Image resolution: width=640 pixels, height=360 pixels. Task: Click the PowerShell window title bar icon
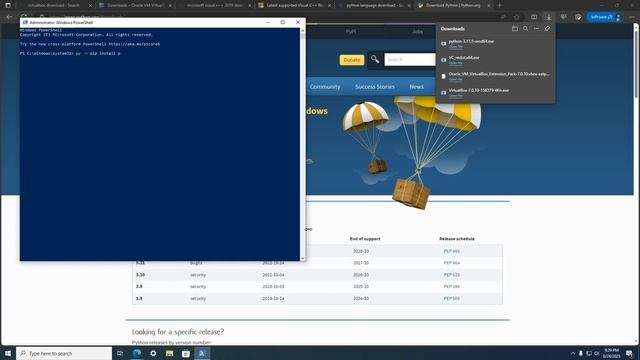[25, 22]
